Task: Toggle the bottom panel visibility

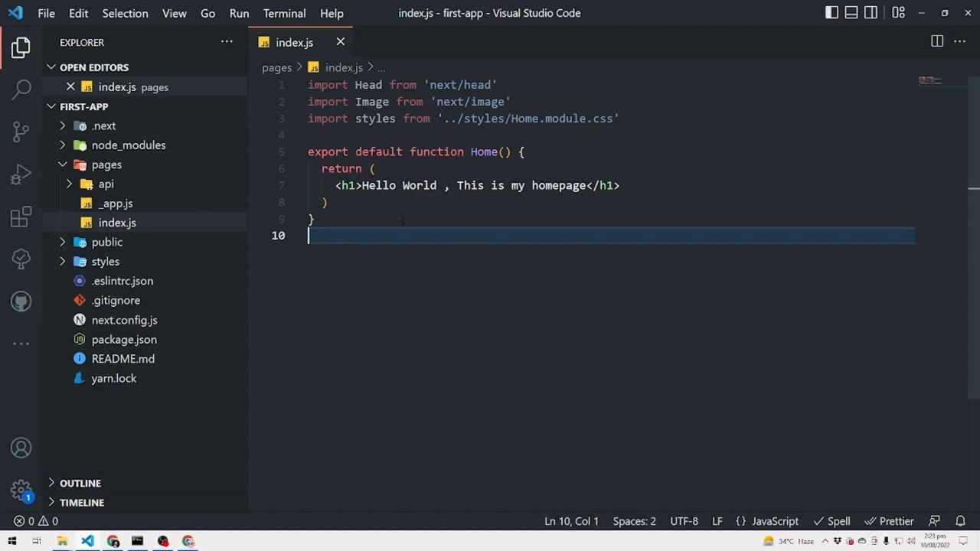Action: (x=851, y=13)
